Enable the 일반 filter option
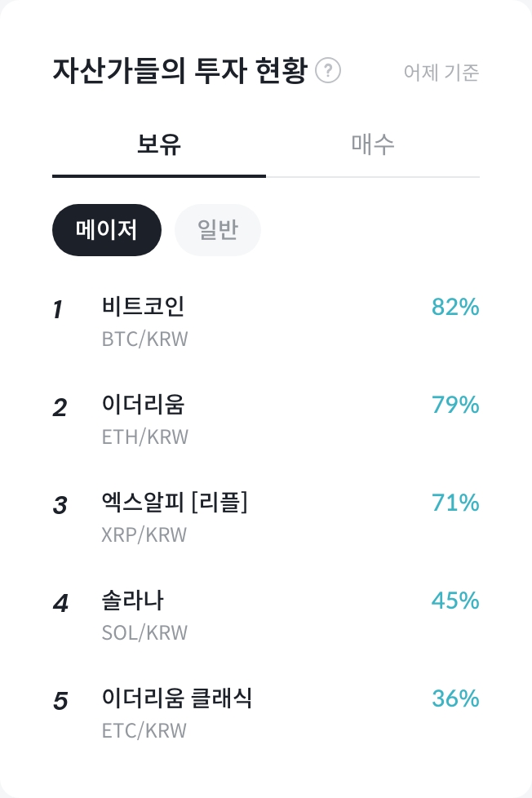This screenshot has width=532, height=798. coord(218,230)
